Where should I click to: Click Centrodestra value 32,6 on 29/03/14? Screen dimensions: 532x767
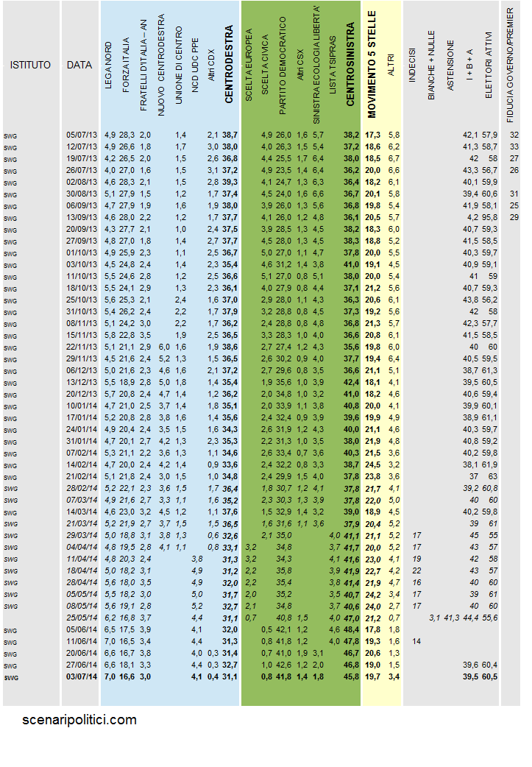pos(230,535)
